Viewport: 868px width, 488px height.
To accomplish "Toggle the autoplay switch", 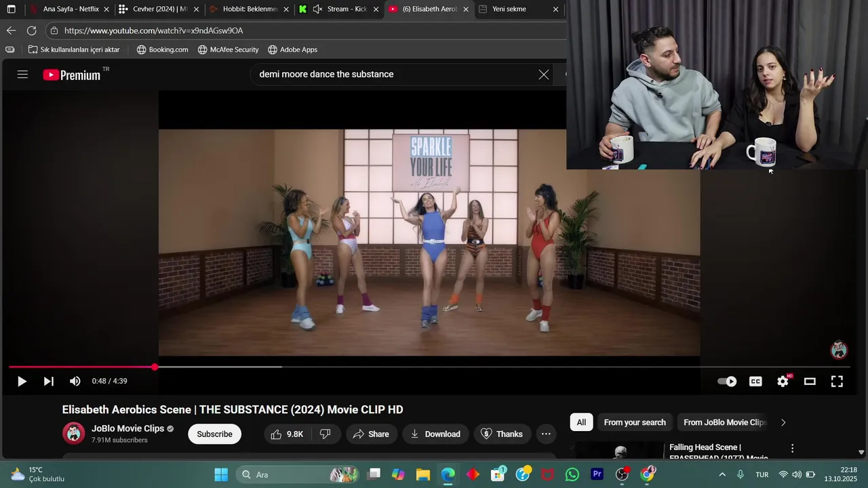I will [x=727, y=382].
